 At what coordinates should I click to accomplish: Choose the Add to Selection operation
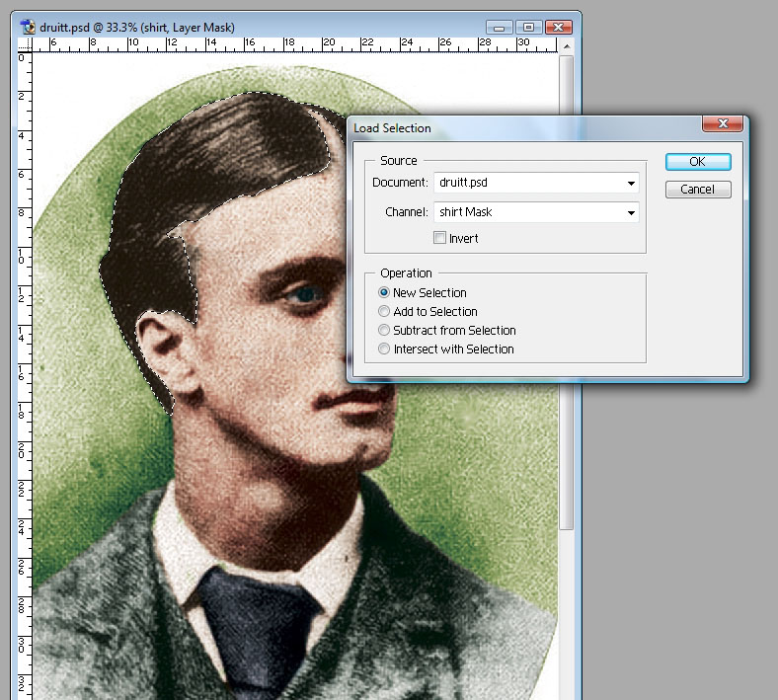(385, 311)
